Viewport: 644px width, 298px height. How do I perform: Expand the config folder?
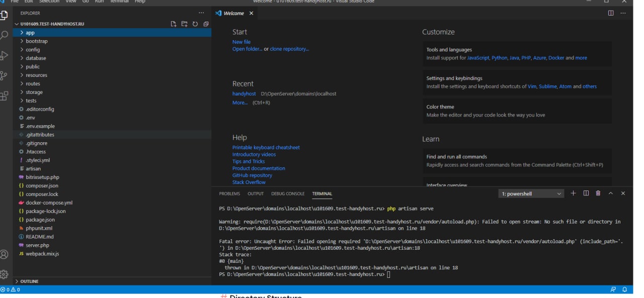click(x=112, y=50)
